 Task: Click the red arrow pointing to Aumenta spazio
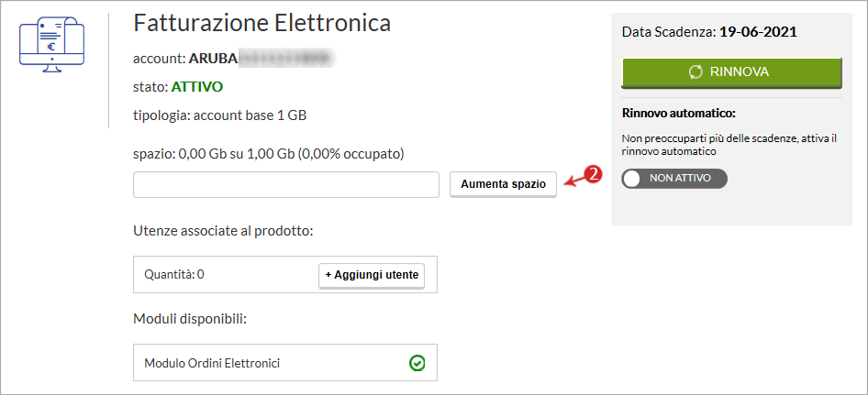[574, 181]
